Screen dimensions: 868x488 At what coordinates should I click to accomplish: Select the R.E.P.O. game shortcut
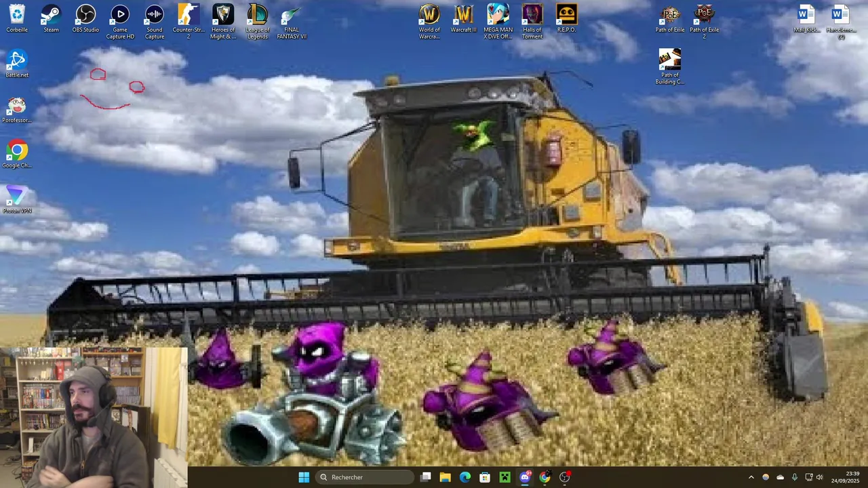click(566, 18)
